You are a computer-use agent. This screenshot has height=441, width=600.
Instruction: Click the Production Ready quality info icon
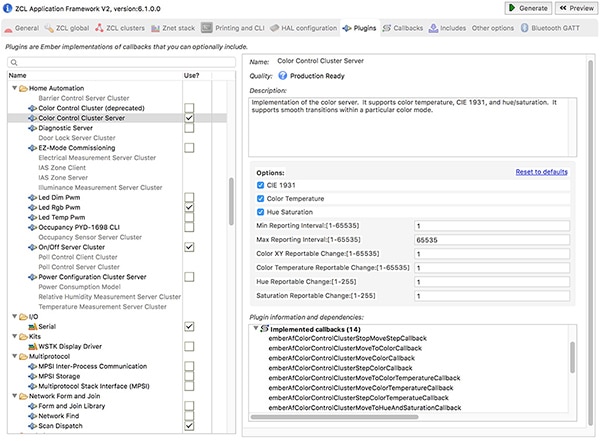pyautogui.click(x=283, y=75)
